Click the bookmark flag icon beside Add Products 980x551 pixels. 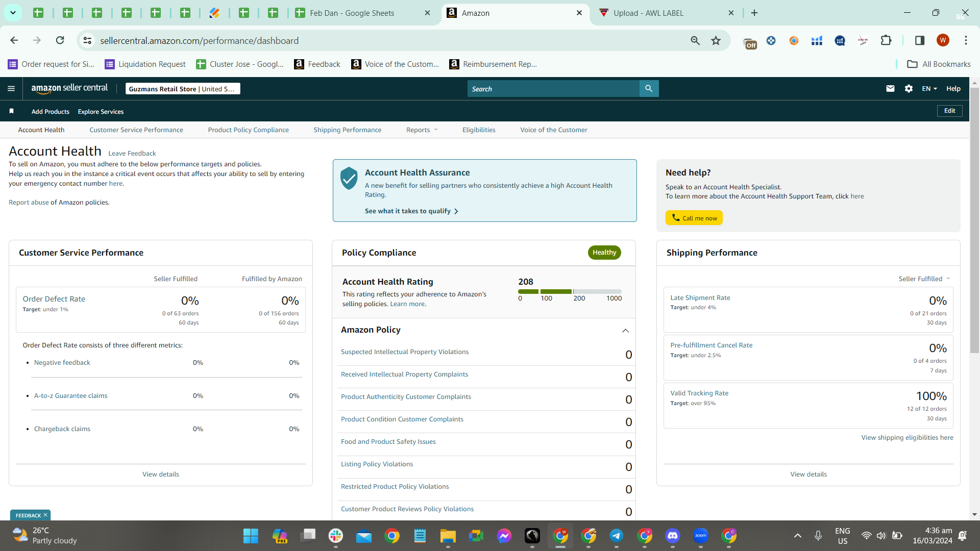pyautogui.click(x=12, y=111)
